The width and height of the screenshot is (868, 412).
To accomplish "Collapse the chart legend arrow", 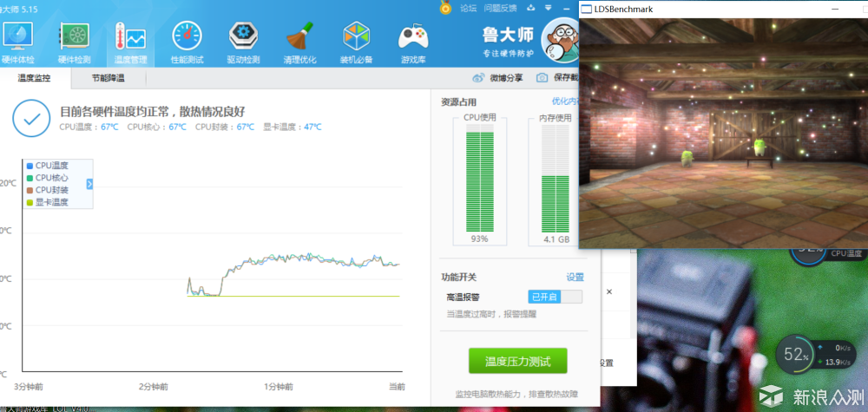I will pos(89,184).
